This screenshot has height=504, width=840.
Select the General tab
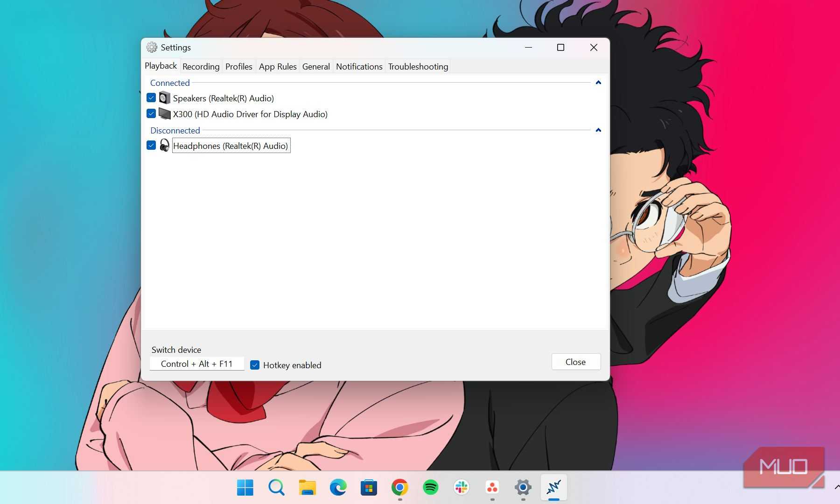316,66
